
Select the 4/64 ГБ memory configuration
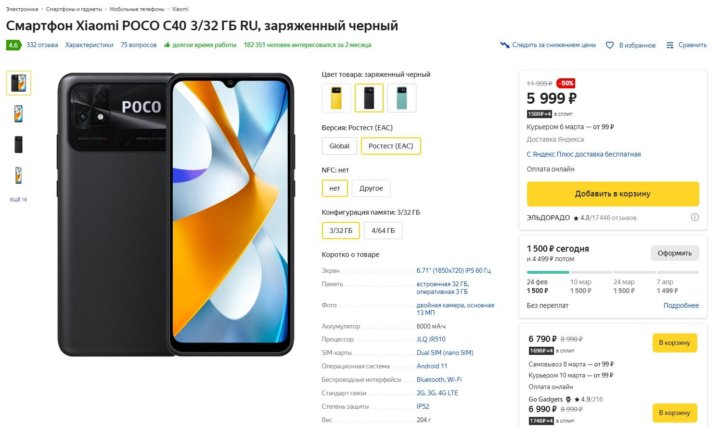(x=383, y=230)
